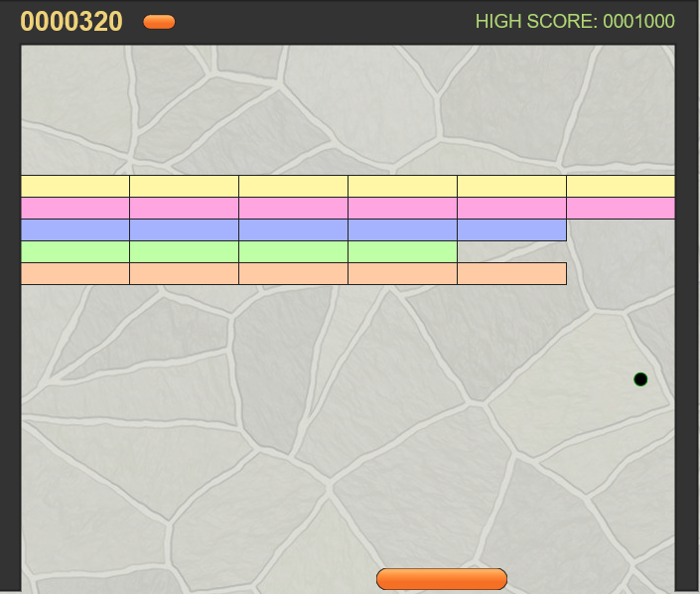Select the HIGH SCORE: 0001000 text
Image resolution: width=700 pixels, height=594 pixels.
pos(575,22)
